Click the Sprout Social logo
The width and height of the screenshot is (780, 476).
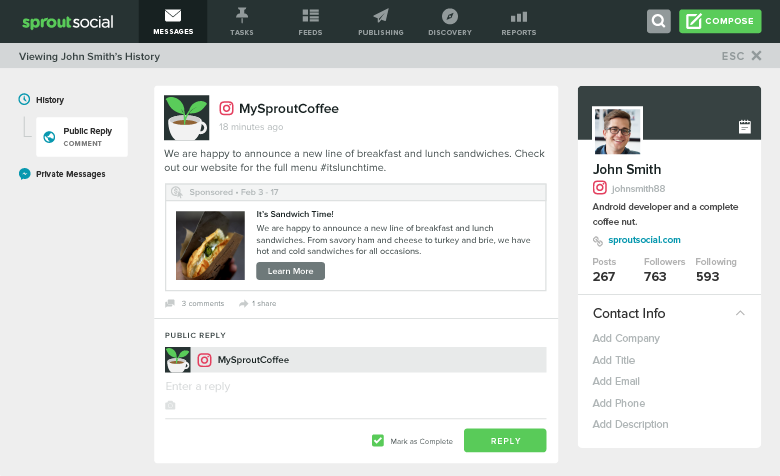coord(68,22)
